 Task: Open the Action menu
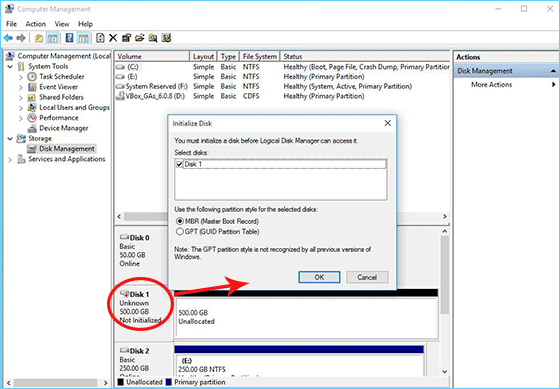(x=36, y=24)
